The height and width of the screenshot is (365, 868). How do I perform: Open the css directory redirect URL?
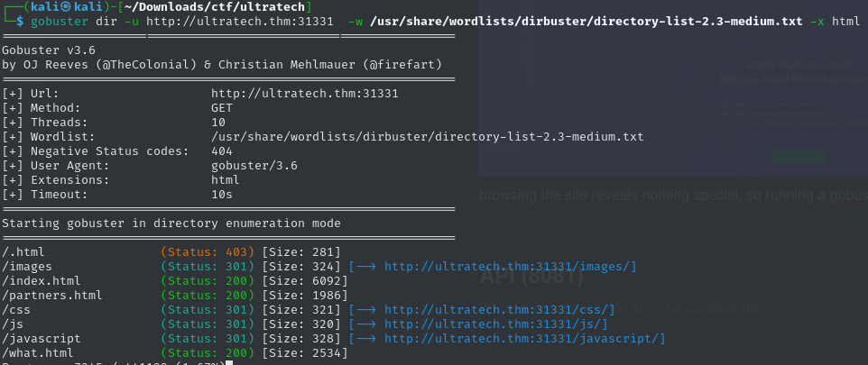coord(499,310)
